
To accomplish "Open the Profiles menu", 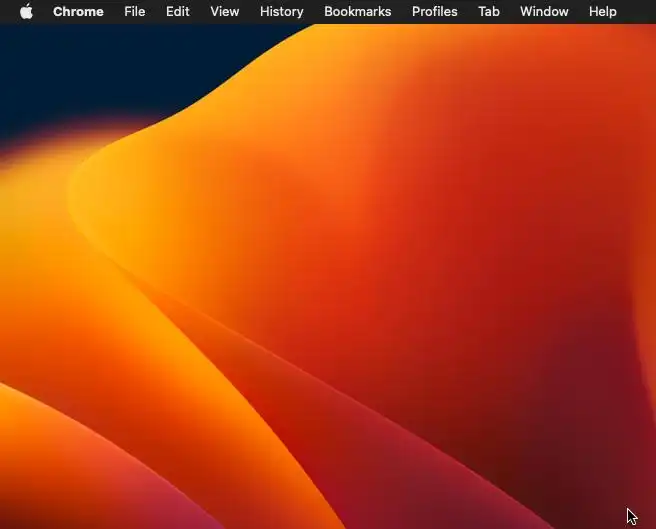I will [x=435, y=11].
